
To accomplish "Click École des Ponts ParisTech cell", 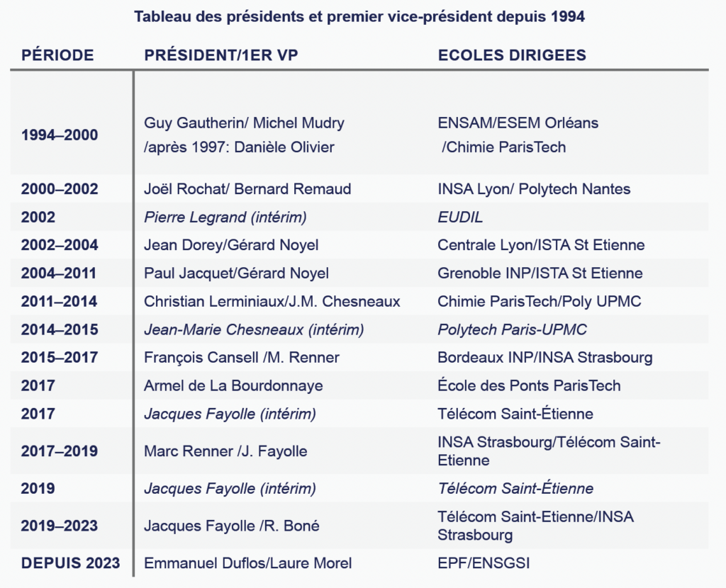I will click(529, 385).
